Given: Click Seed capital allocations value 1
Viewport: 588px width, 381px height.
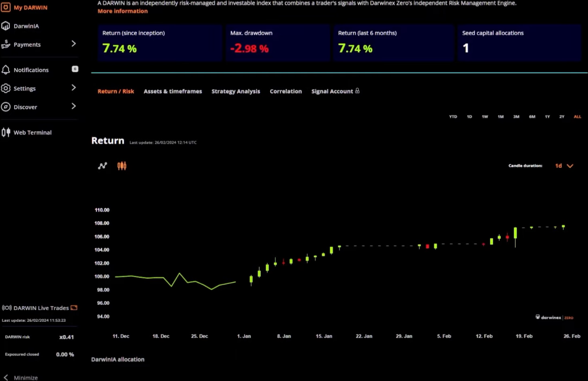Looking at the screenshot, I should (466, 48).
